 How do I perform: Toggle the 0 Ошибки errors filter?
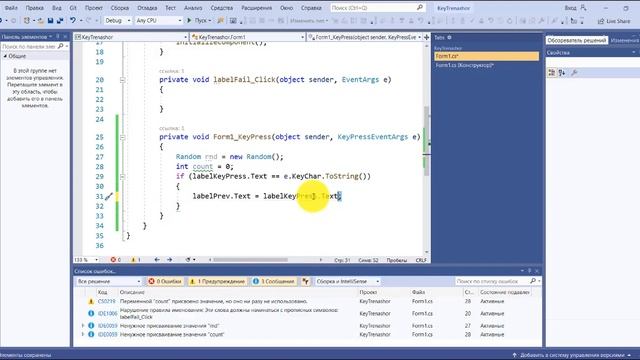click(165, 281)
